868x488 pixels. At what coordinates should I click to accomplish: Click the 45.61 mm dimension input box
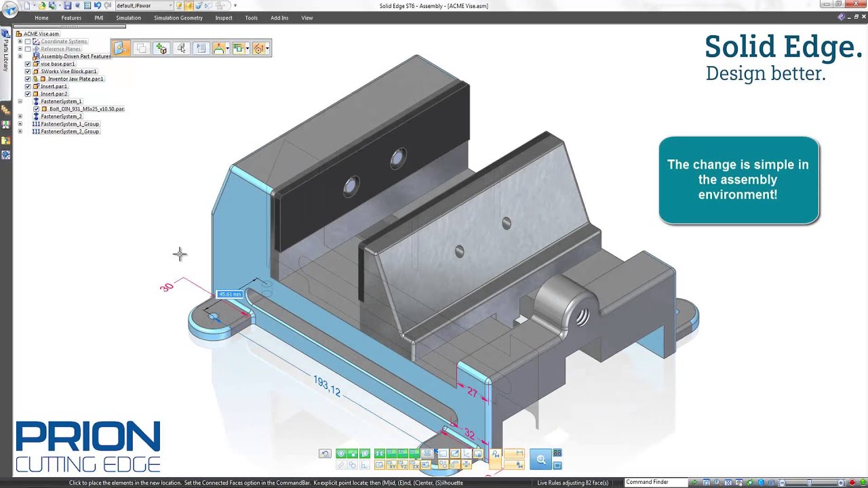229,294
